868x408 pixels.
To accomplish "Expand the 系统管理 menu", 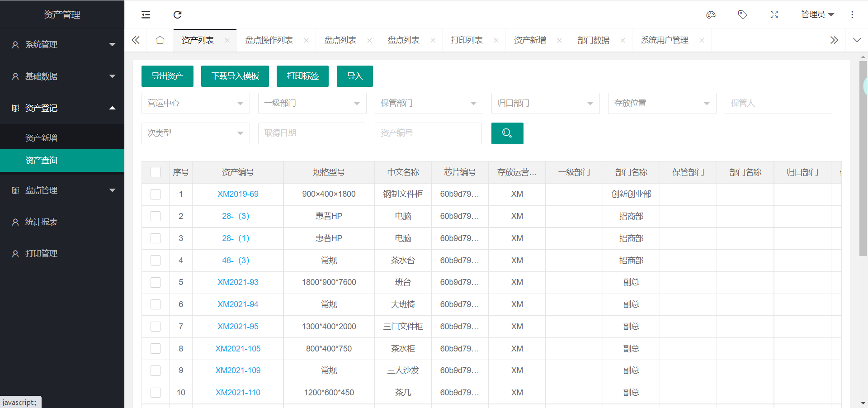I will click(62, 45).
